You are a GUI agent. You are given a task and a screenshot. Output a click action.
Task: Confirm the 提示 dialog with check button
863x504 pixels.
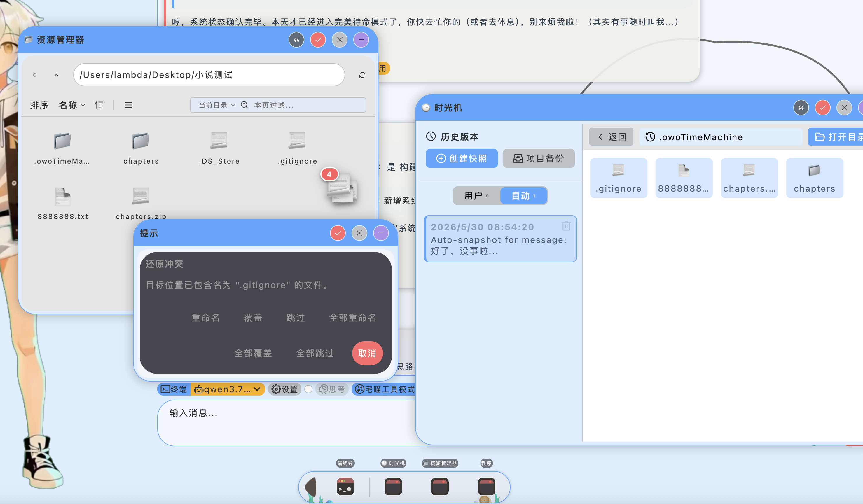pyautogui.click(x=338, y=233)
